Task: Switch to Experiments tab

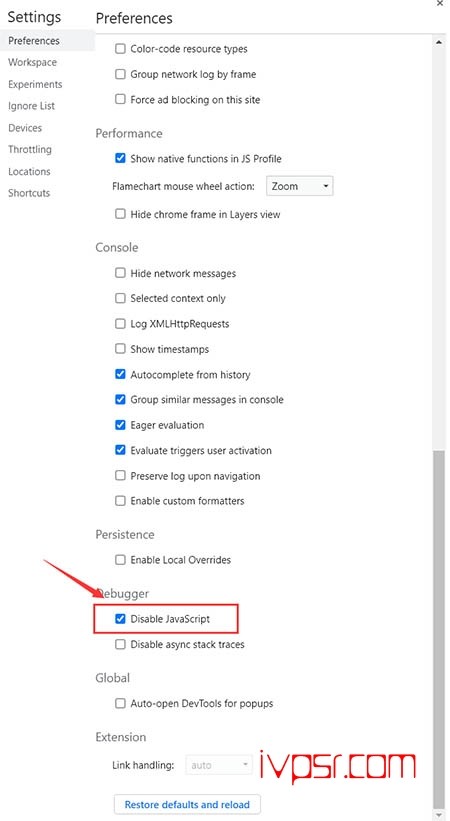Action: point(35,84)
